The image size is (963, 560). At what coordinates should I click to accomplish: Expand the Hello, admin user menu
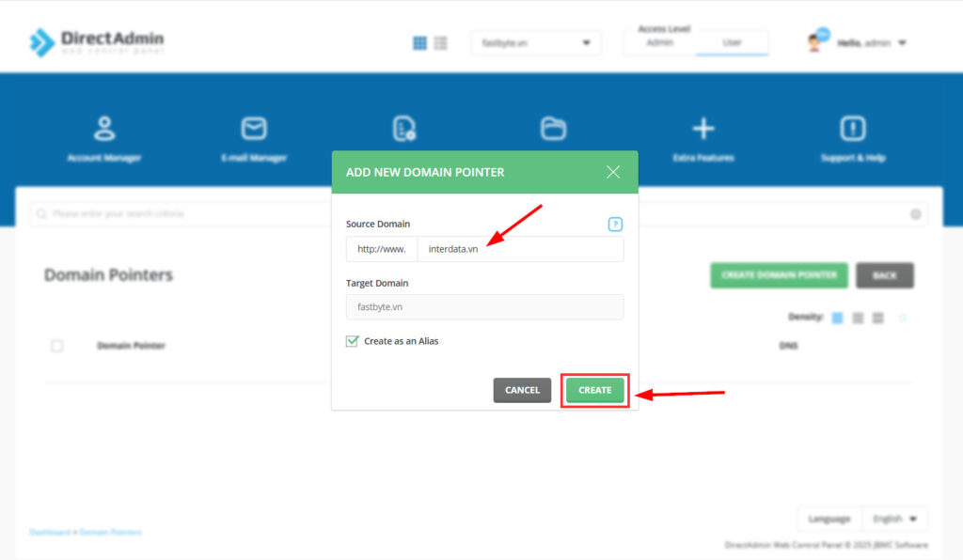[872, 43]
